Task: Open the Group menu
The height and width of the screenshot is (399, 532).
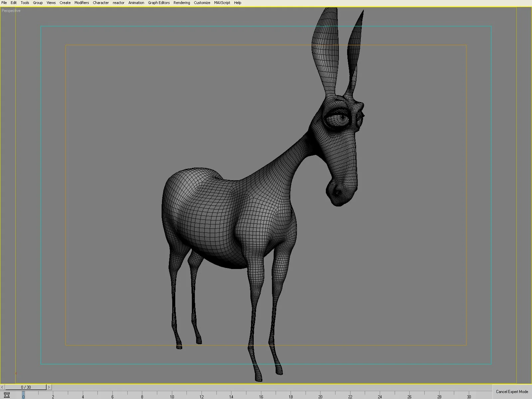Action: coord(38,3)
